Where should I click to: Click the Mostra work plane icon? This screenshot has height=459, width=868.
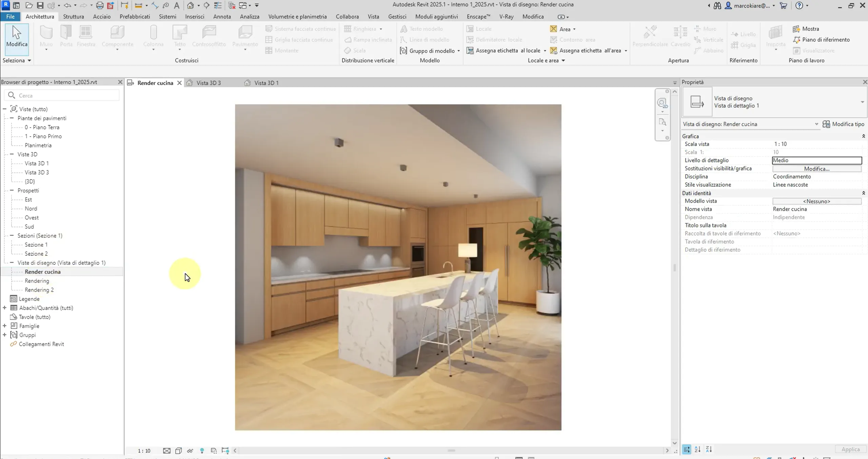[x=796, y=29]
